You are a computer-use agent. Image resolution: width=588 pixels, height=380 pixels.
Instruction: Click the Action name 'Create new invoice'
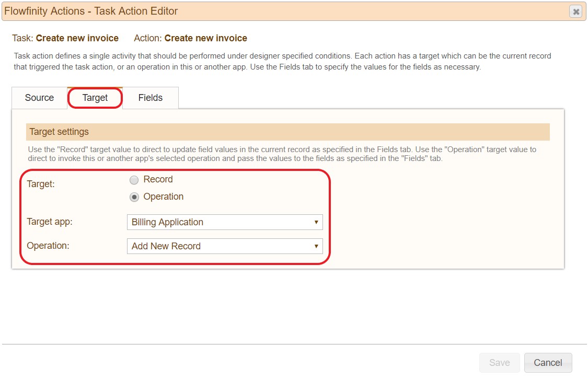click(x=205, y=38)
